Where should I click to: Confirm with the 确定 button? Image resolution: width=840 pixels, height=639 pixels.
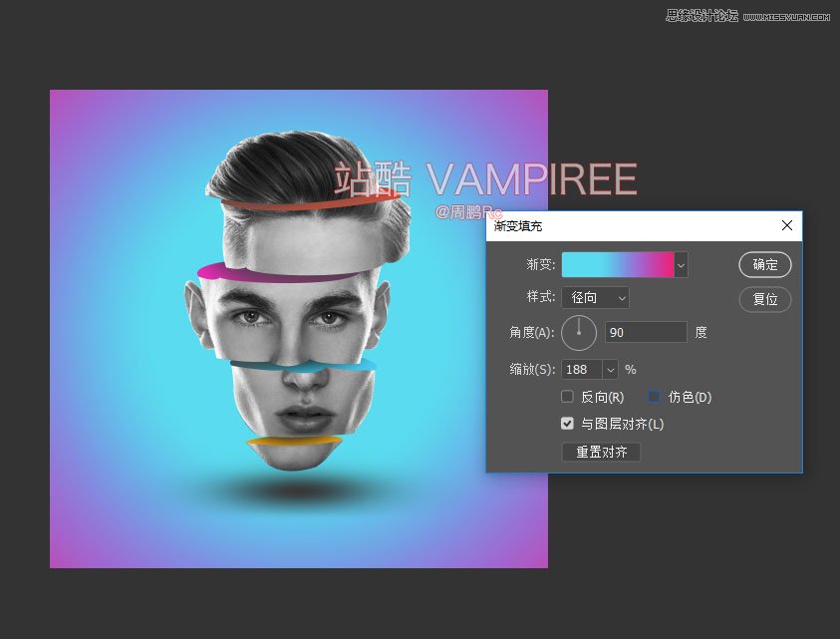[764, 264]
